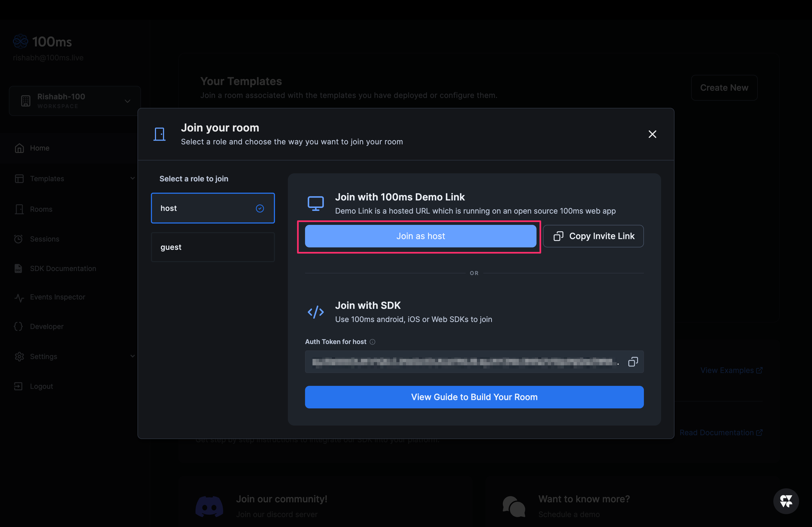Screen dimensions: 812x527
Task: Open the Discord community icon
Action: [209, 506]
